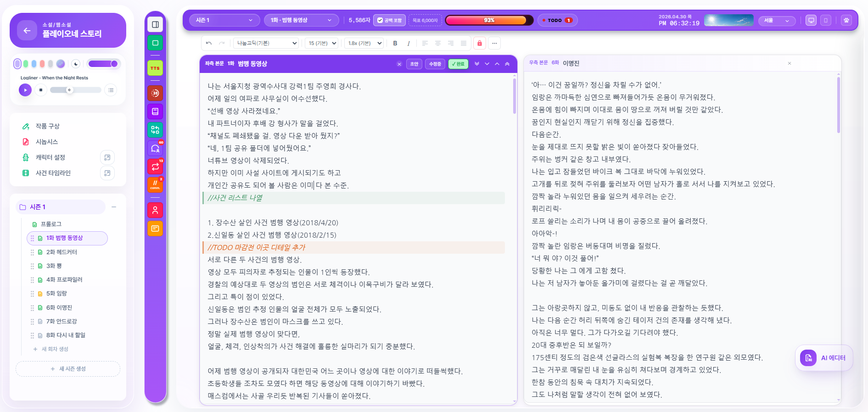
Task: Justify text alignment
Action: coord(464,43)
